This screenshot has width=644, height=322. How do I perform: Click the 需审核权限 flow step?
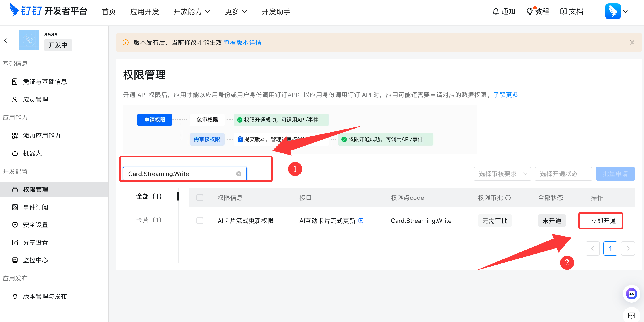207,139
